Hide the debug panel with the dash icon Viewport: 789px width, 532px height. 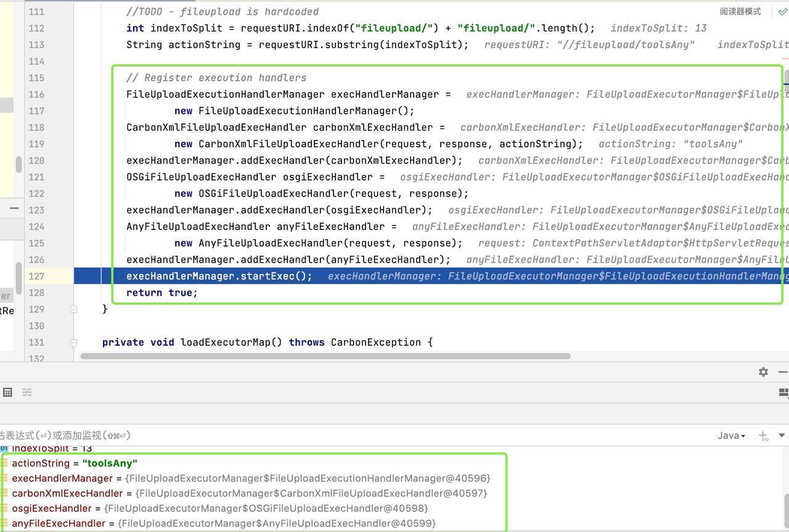[783, 372]
